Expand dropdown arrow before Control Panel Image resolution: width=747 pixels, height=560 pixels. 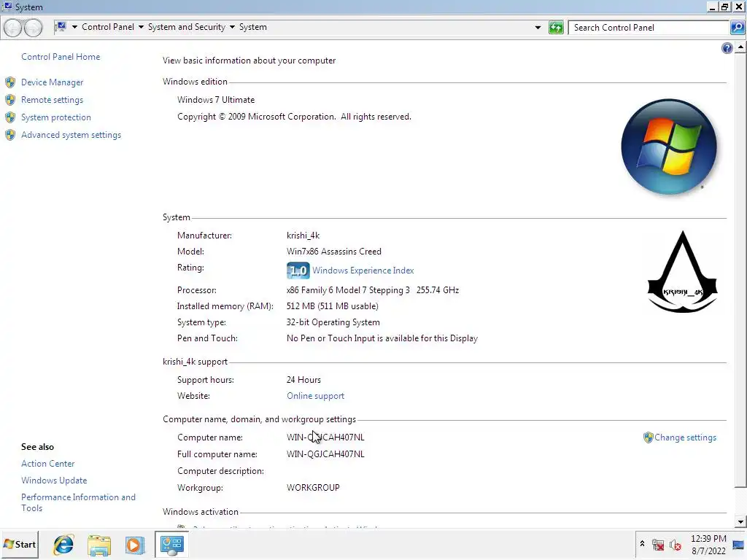point(74,27)
